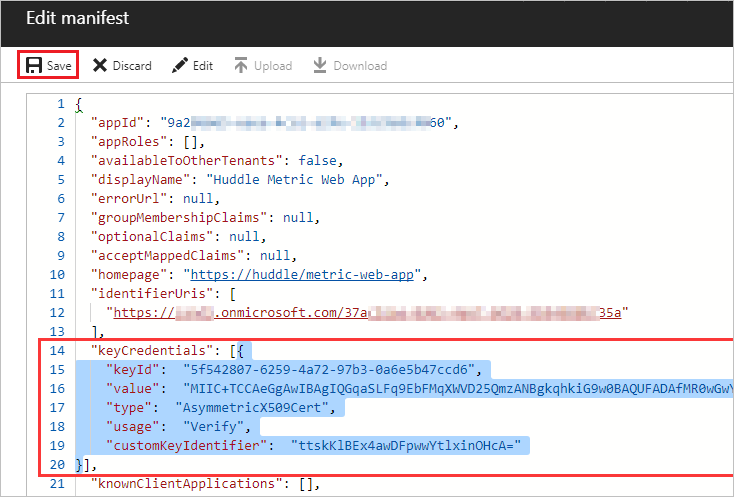
Task: Click the null value of errorUrl
Action: tap(198, 198)
